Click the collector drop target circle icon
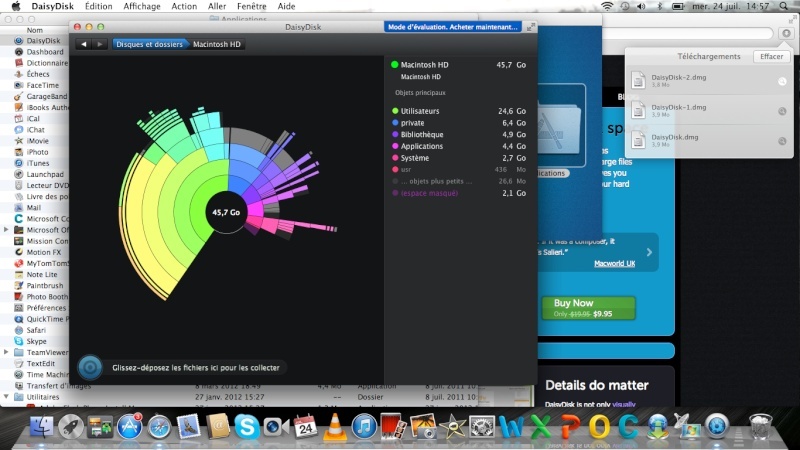 tap(88, 366)
